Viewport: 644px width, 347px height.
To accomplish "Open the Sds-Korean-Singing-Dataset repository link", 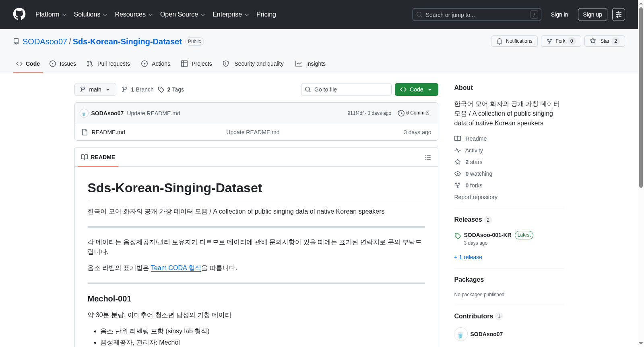I will tap(127, 42).
